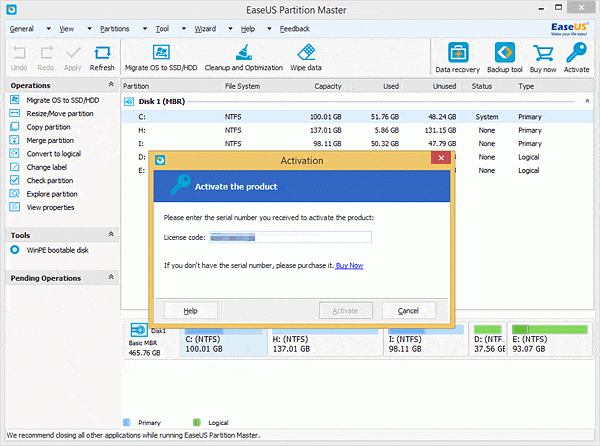Click the Disk 1 (MBR) header icon
600x446 pixels.
point(129,101)
